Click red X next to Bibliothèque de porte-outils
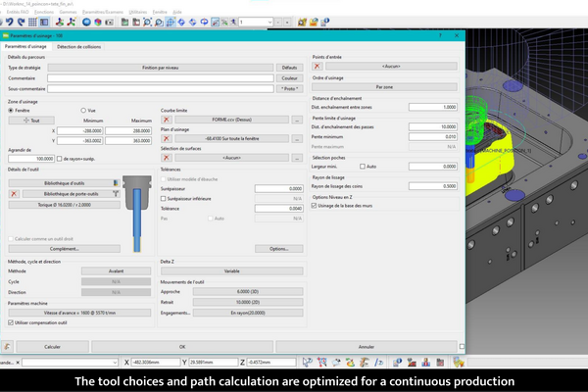This screenshot has height=392, width=588. tap(14, 194)
